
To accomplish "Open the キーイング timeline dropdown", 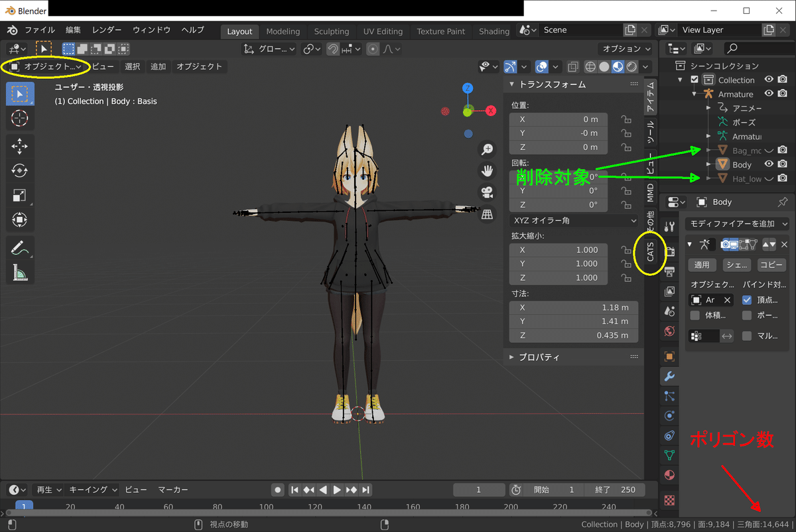I will 94,490.
